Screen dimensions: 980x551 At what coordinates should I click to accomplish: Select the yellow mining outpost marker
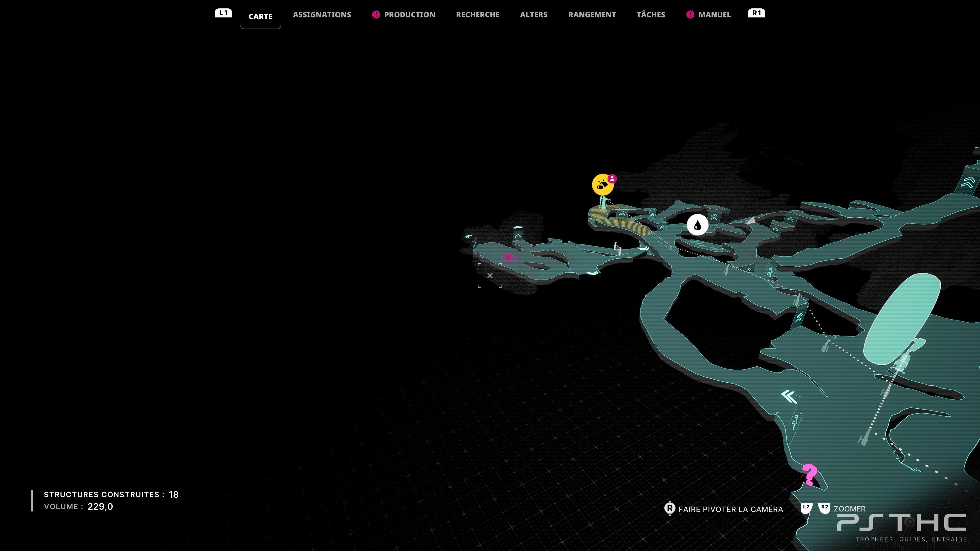(x=602, y=185)
